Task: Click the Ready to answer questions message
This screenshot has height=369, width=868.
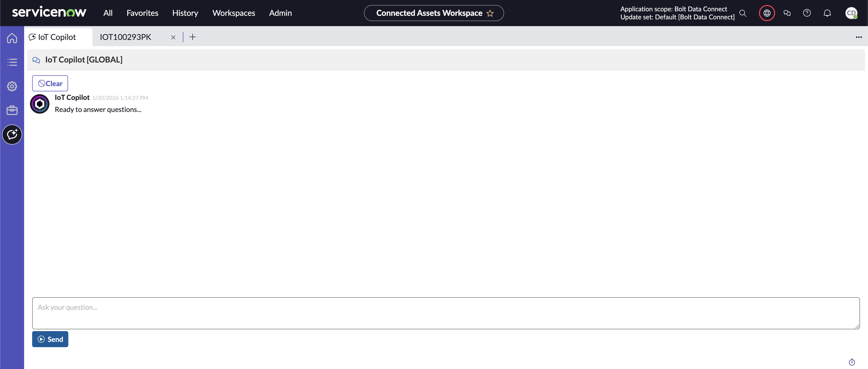Action: tap(98, 109)
